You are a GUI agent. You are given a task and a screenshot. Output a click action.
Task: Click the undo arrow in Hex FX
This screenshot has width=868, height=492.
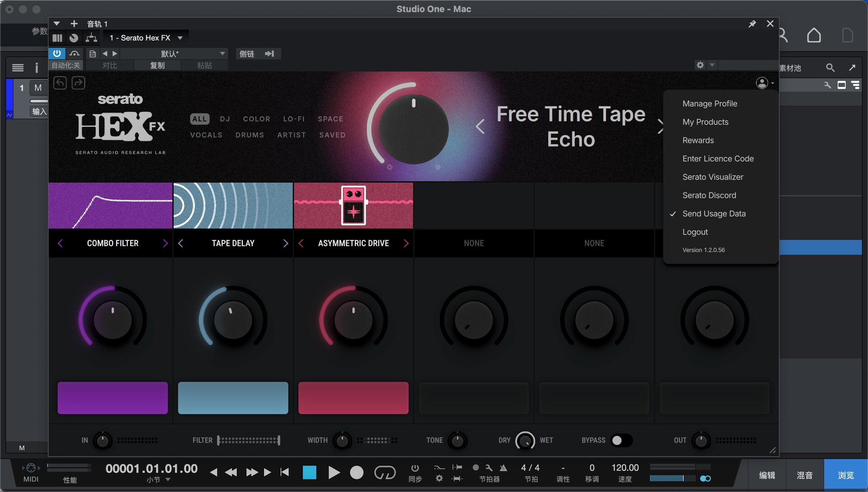pos(60,83)
